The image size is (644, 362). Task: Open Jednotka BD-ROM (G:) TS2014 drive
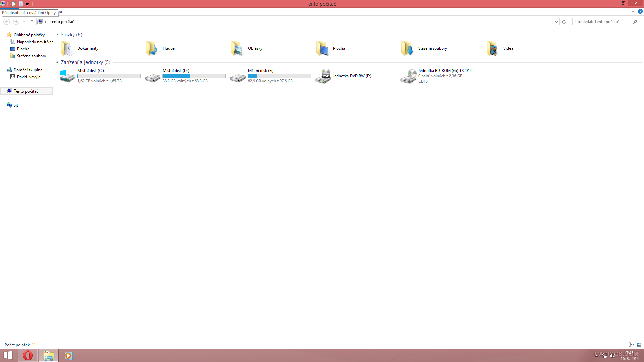point(444,71)
